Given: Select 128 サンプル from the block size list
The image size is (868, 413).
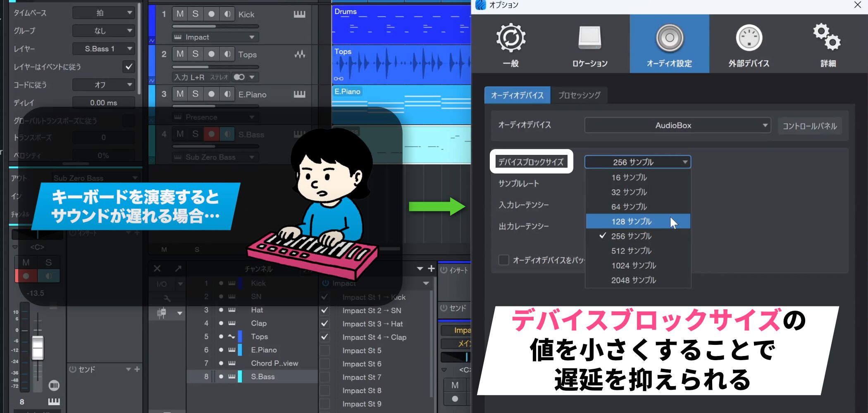Looking at the screenshot, I should 631,221.
